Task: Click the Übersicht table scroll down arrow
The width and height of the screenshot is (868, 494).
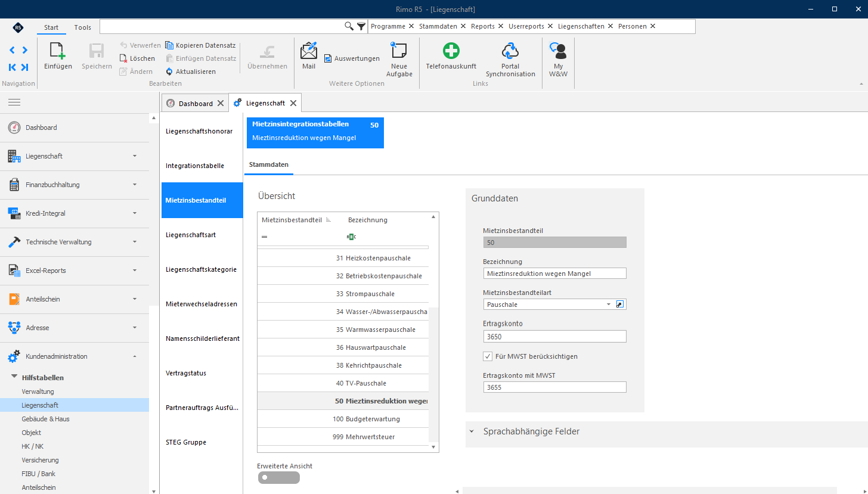Action: tap(433, 447)
